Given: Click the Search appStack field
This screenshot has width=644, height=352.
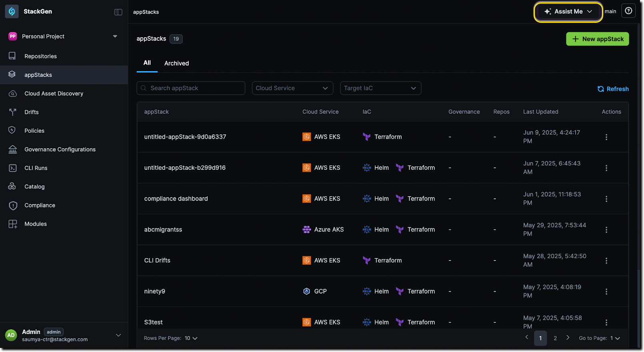Looking at the screenshot, I should tap(191, 88).
